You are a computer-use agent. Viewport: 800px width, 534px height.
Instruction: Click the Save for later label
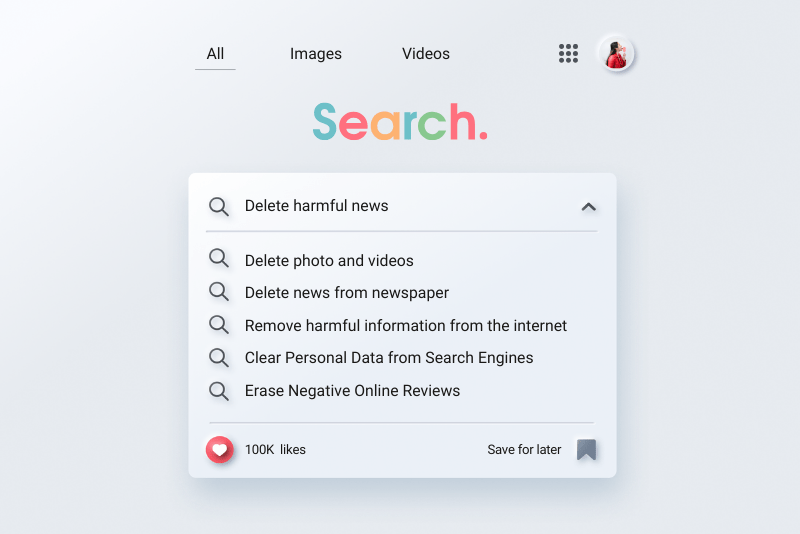(x=524, y=449)
